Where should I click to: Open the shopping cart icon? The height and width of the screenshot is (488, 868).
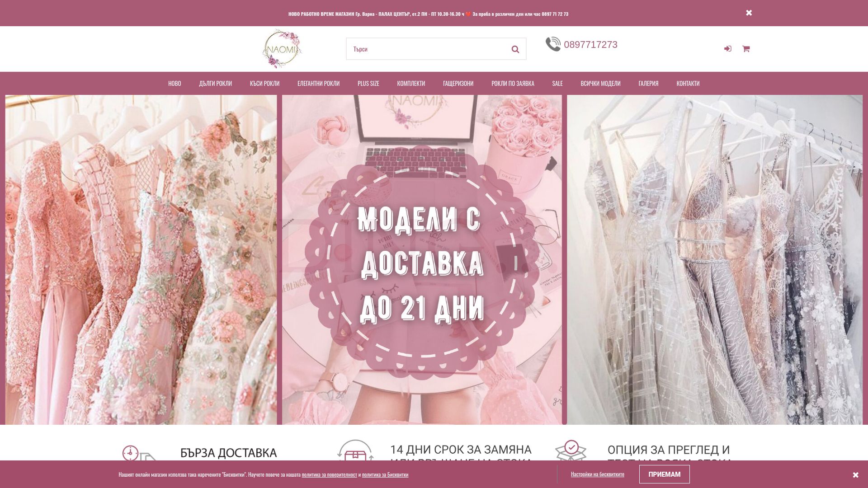pyautogui.click(x=746, y=49)
